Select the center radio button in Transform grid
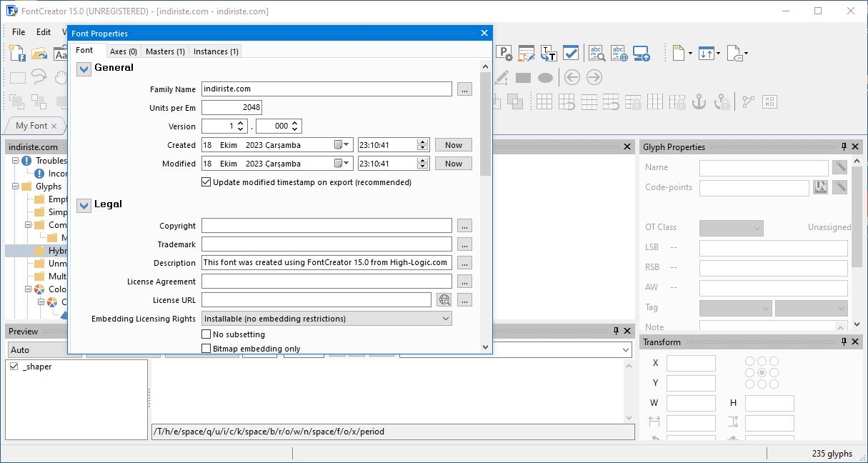The height and width of the screenshot is (463, 868). click(x=762, y=373)
